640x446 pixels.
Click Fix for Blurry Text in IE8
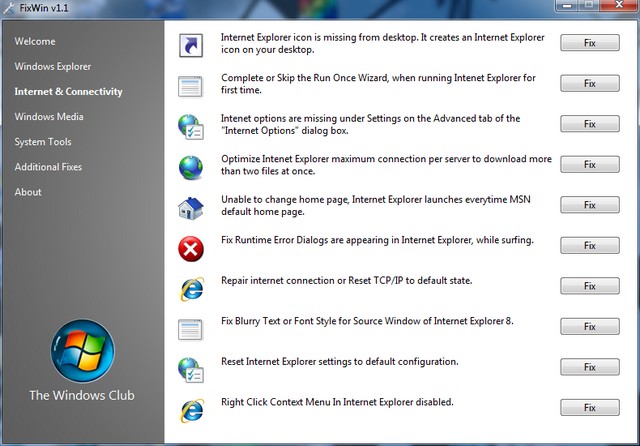pyautogui.click(x=590, y=326)
